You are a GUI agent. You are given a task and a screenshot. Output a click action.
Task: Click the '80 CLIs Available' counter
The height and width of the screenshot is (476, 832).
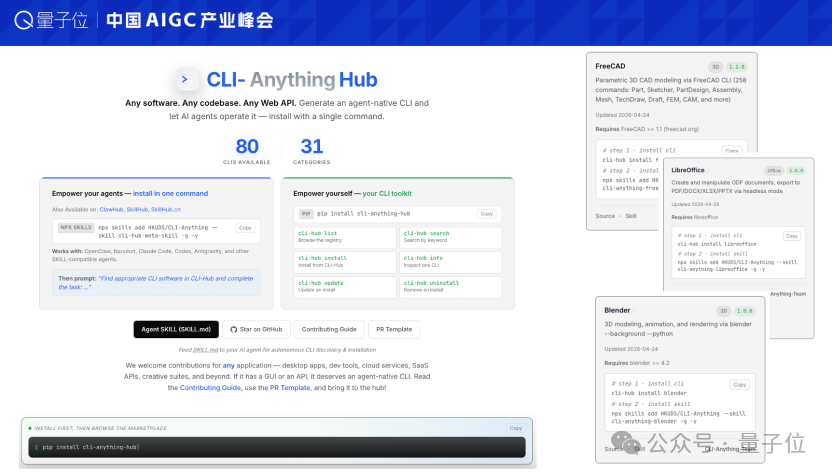247,150
